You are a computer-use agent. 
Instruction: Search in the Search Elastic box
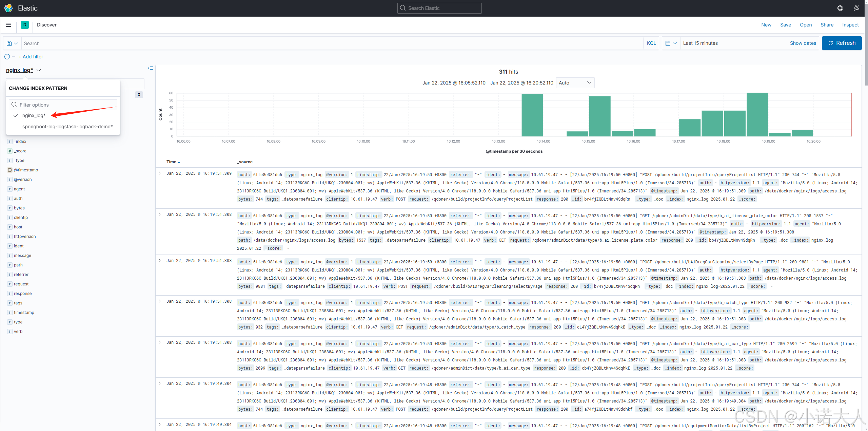coord(439,8)
